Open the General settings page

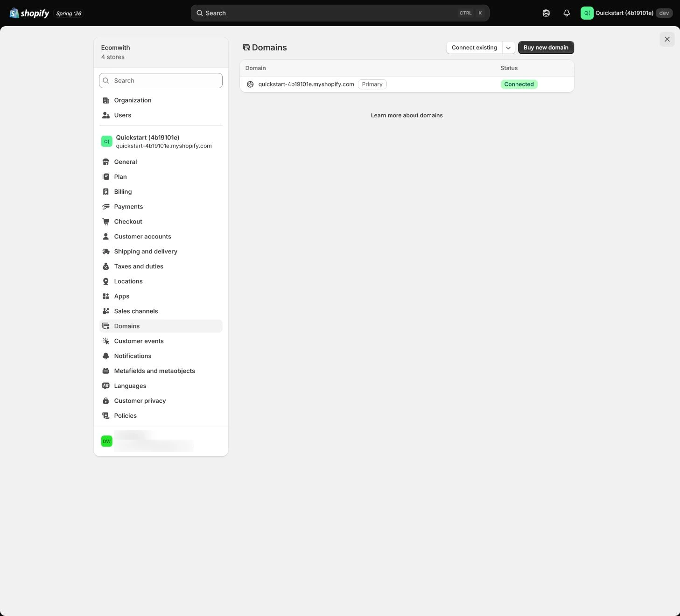(161, 162)
